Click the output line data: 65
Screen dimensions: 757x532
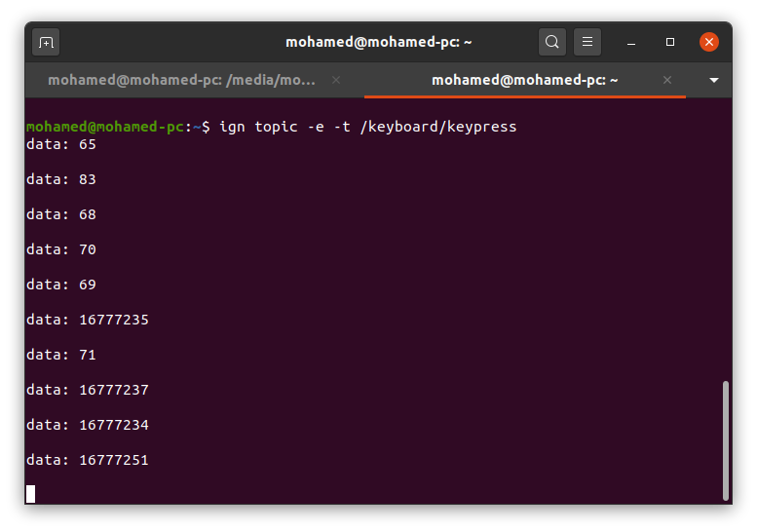tap(61, 144)
